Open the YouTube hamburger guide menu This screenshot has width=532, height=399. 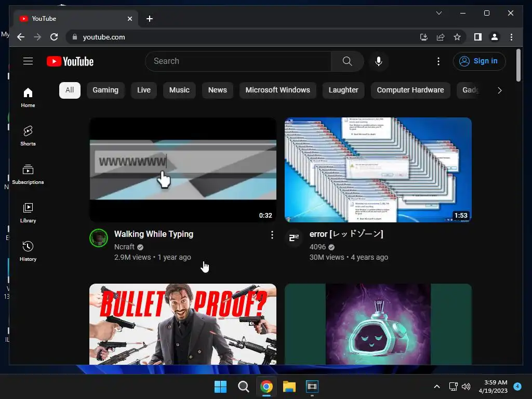(x=28, y=61)
